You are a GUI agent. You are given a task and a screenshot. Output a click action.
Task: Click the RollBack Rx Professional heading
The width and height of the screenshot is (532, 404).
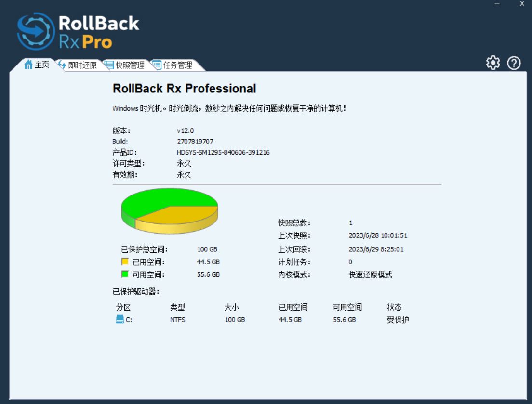pyautogui.click(x=184, y=89)
